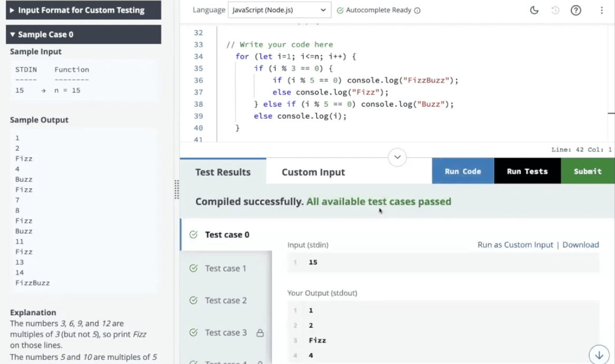
Task: Click the Test case 0 passed check icon
Action: [194, 235]
